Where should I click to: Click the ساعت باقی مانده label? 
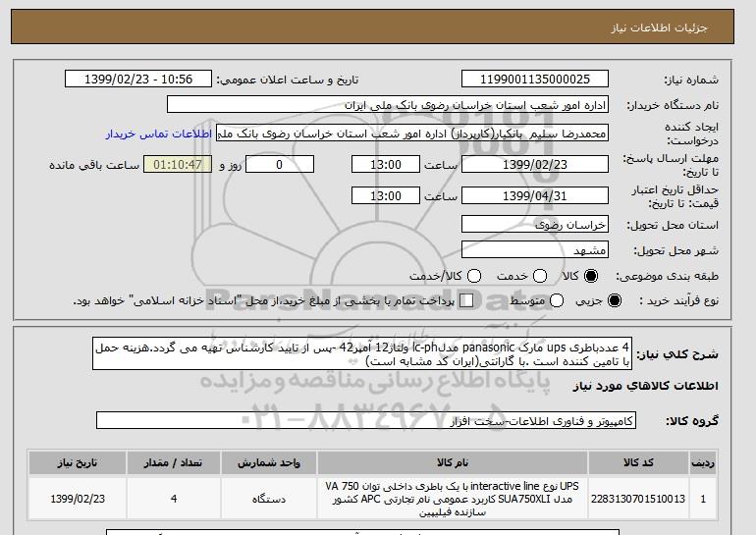tap(94, 165)
